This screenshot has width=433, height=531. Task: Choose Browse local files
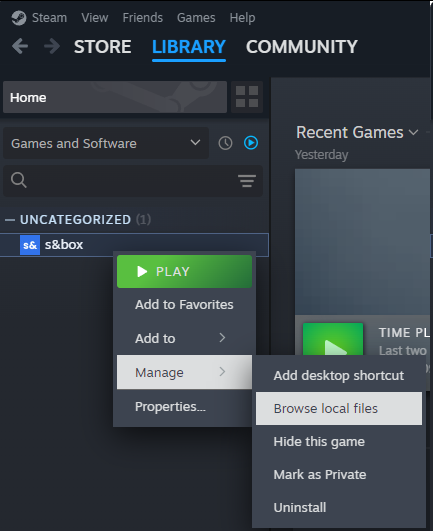tap(339, 408)
